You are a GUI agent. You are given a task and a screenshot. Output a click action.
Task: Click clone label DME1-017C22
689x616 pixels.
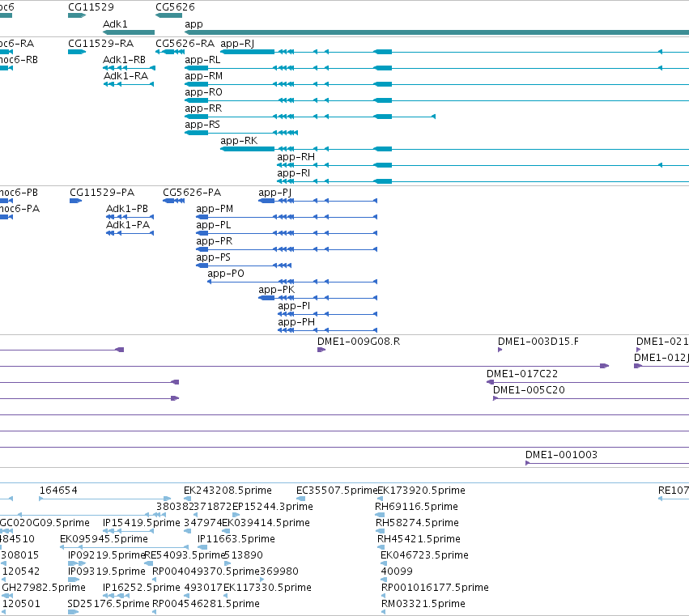522,374
